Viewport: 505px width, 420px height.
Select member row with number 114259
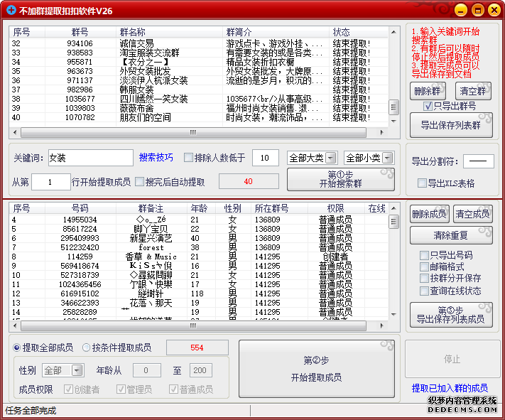199,257
